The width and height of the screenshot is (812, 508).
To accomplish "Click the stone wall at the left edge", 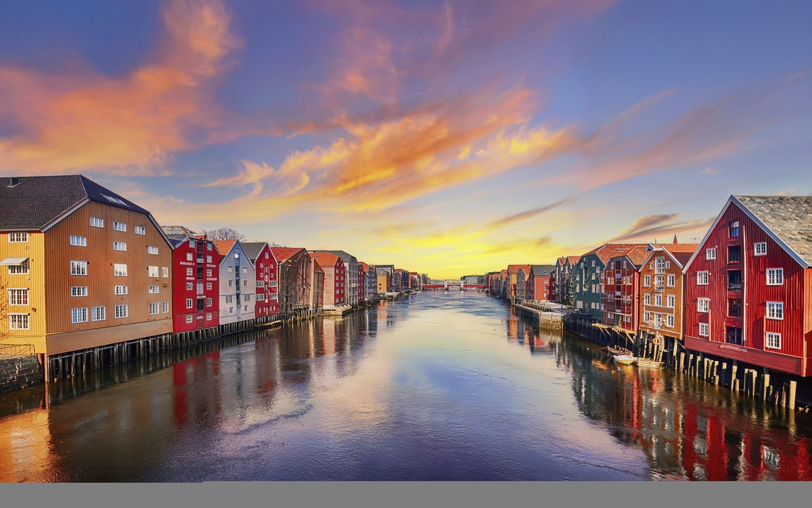I will tap(19, 373).
